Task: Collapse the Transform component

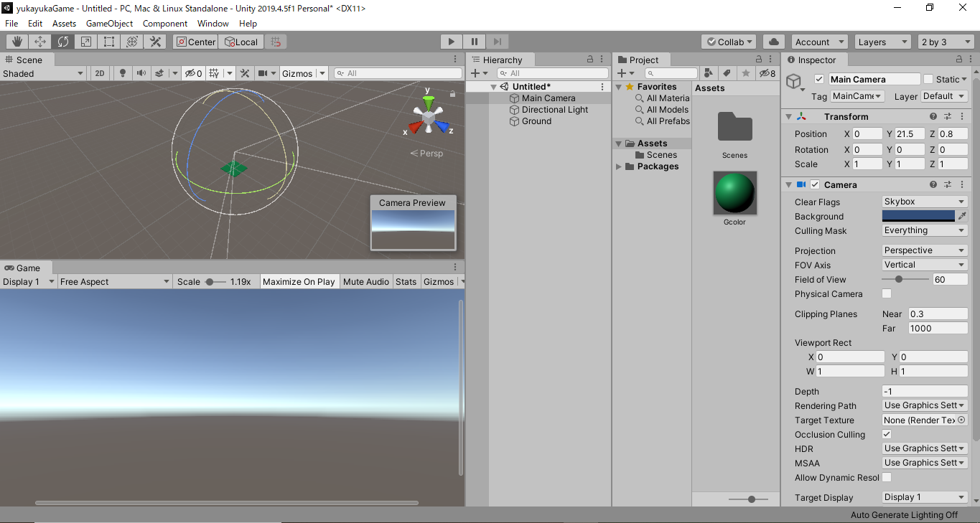Action: [x=789, y=116]
